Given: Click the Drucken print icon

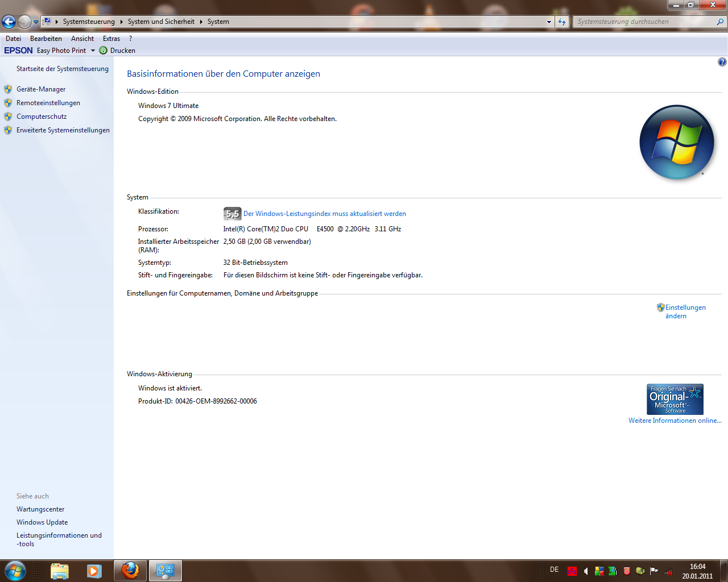Looking at the screenshot, I should (x=103, y=51).
